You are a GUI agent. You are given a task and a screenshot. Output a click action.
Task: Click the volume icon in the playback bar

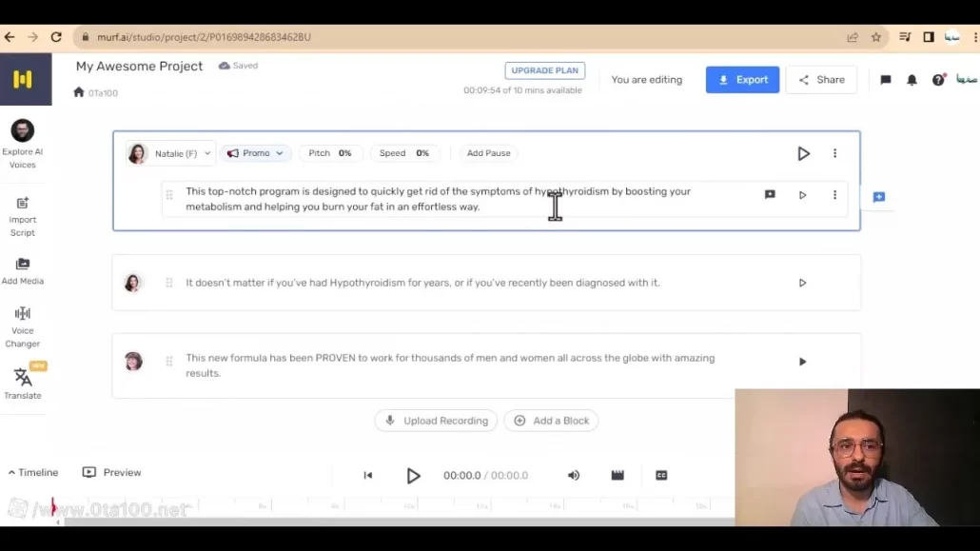pos(574,475)
